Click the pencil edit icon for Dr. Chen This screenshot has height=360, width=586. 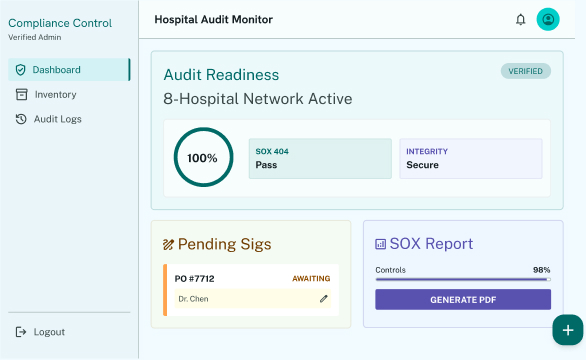[324, 299]
